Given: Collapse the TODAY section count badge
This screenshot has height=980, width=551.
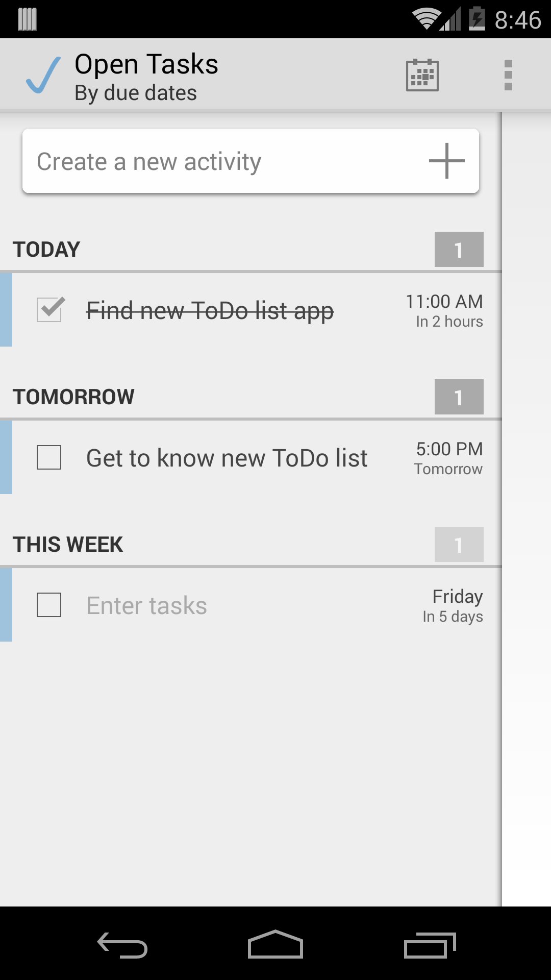Looking at the screenshot, I should [459, 250].
